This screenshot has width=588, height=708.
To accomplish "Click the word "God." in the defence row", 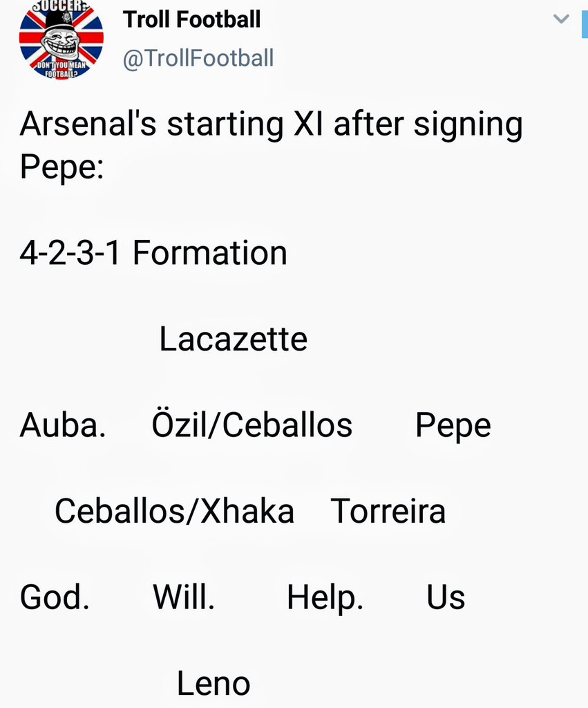I will 55,597.
